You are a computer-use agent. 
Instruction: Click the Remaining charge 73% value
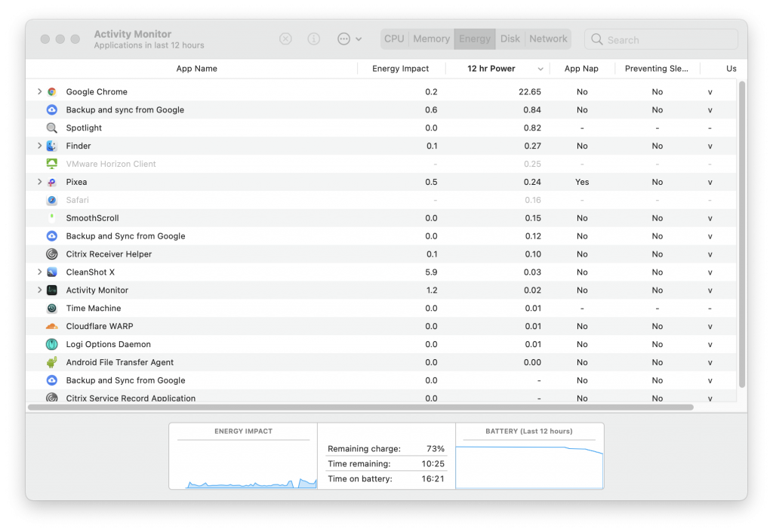tap(436, 449)
